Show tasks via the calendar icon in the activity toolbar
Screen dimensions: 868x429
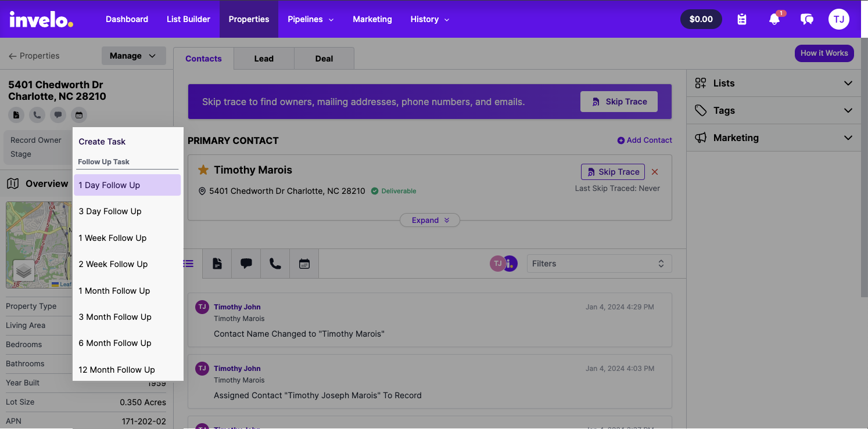304,264
